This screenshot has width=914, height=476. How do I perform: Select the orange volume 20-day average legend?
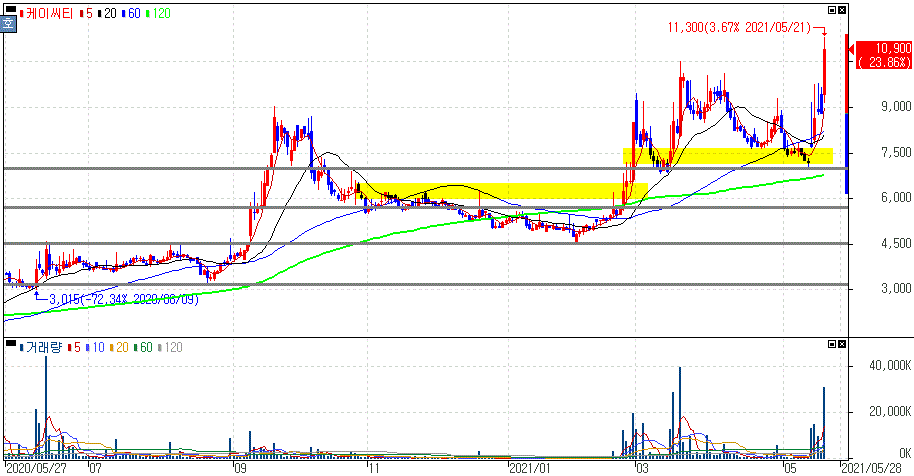119,348
